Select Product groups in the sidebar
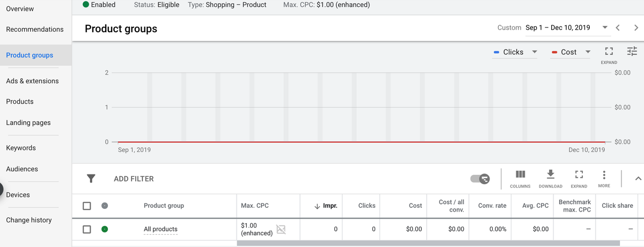This screenshot has width=644, height=247. click(30, 55)
